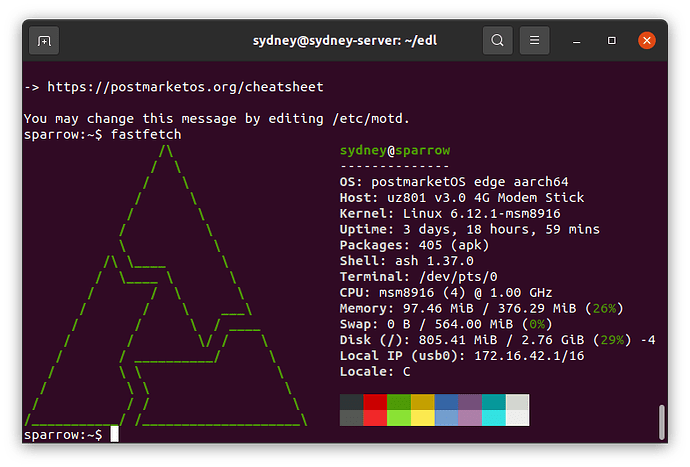Image resolution: width=690 pixels, height=467 pixels.
Task: Click the Shell: ash 1.37.0 line
Action: (407, 261)
